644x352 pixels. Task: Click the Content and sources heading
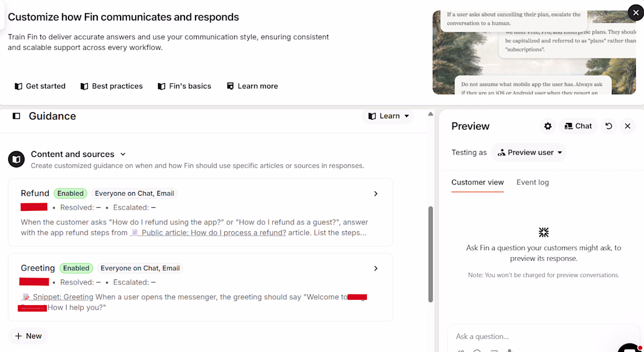click(x=73, y=155)
